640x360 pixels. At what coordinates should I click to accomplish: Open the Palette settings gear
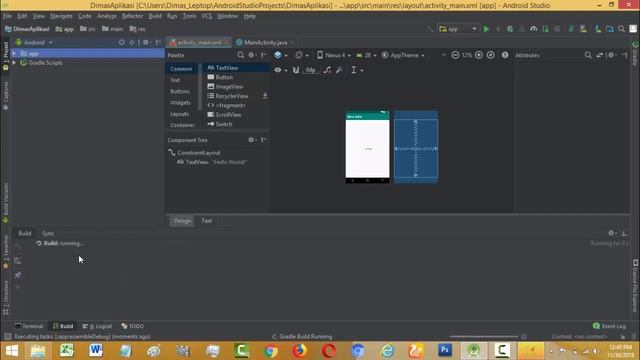coord(251,55)
